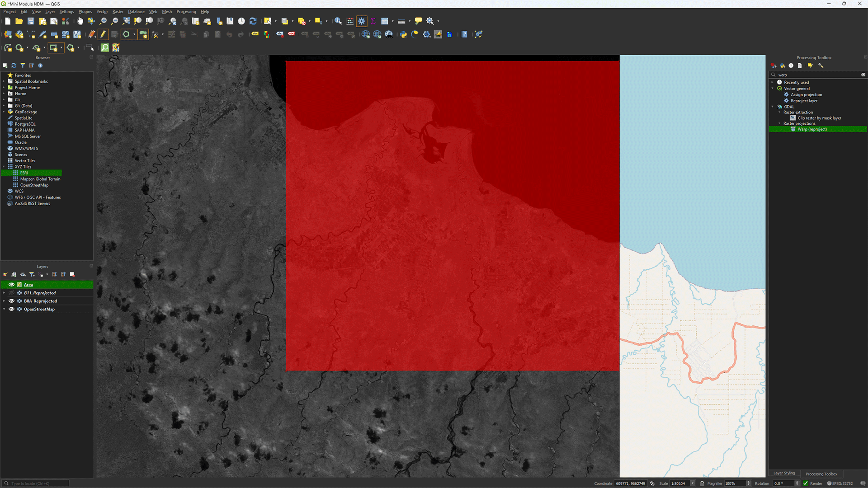This screenshot has height=488, width=868.
Task: Click the EPSG:32752 CRS button
Action: [840, 483]
